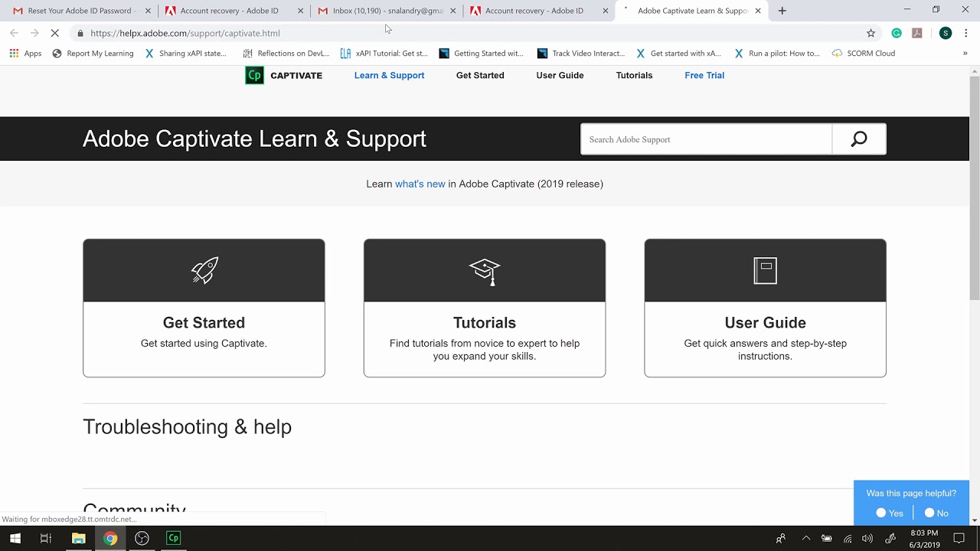Click the browser back arrow
This screenshot has width=980, height=551.
click(x=14, y=33)
